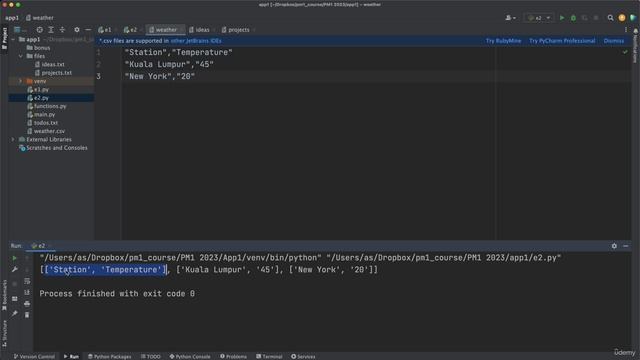Viewport: 640px width, 360px height.
Task: Open Project panel gear options
Action: 77,30
